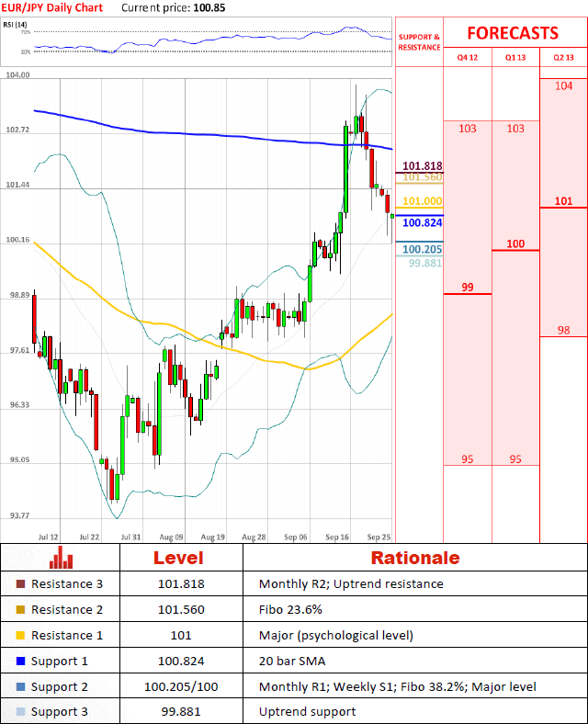
Task: Select the Q4 12 forecast column header
Action: point(467,57)
